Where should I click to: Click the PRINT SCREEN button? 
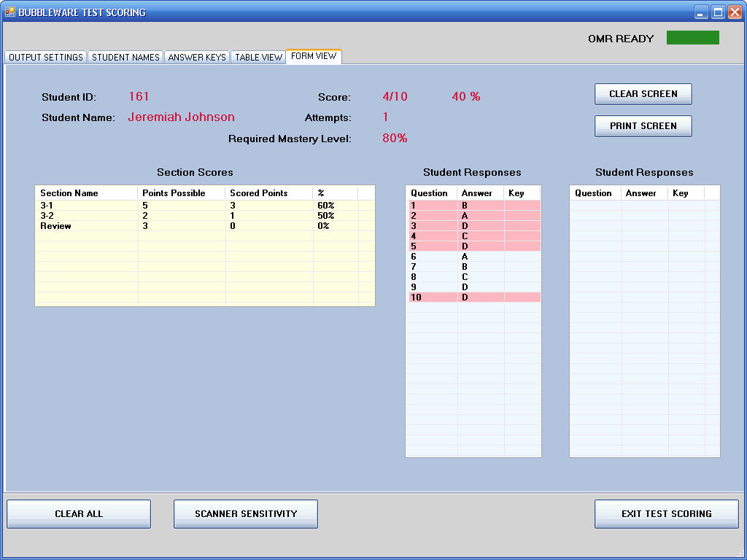[x=643, y=125]
